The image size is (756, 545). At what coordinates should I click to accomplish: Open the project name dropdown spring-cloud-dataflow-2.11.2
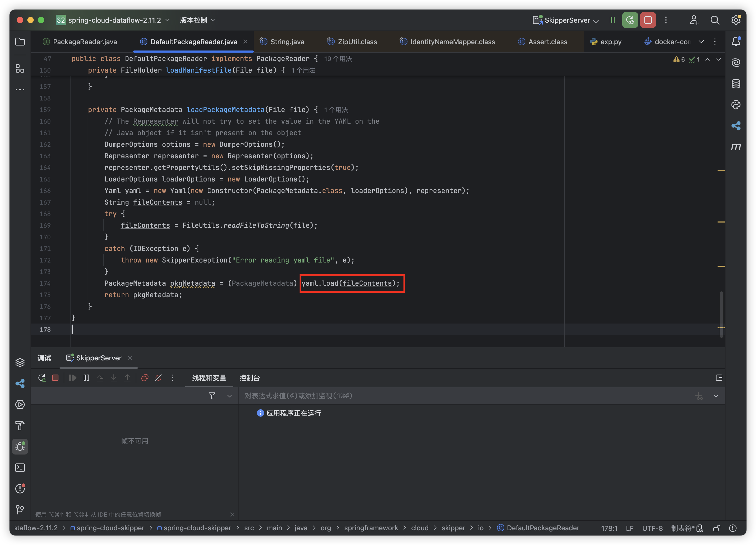pyautogui.click(x=113, y=20)
